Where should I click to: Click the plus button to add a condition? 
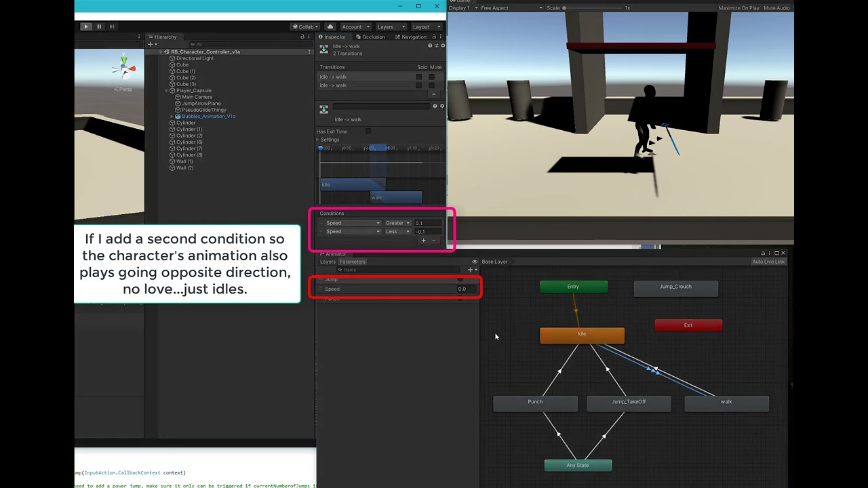pos(423,241)
